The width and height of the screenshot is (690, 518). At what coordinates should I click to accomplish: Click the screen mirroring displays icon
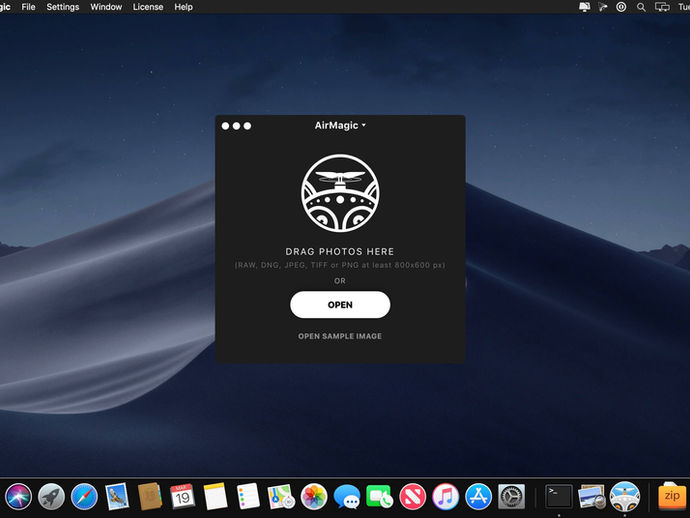662,7
